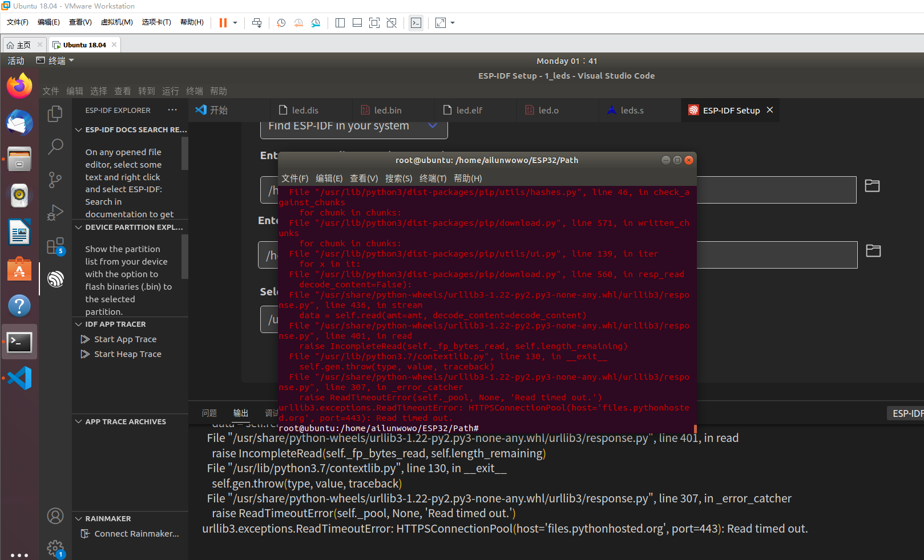The height and width of the screenshot is (560, 924).
Task: Click Start App Trace
Action: (126, 339)
